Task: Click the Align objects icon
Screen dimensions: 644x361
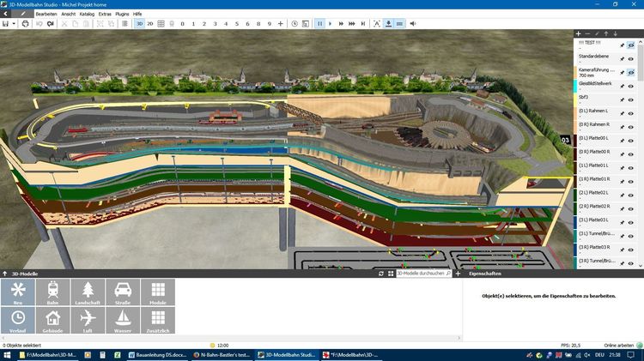Action: coord(125,24)
